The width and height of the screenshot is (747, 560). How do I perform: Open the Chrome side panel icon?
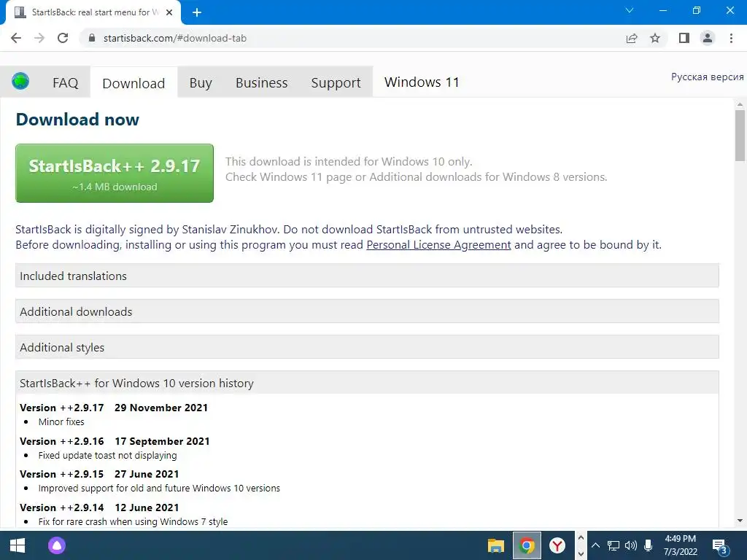684,38
